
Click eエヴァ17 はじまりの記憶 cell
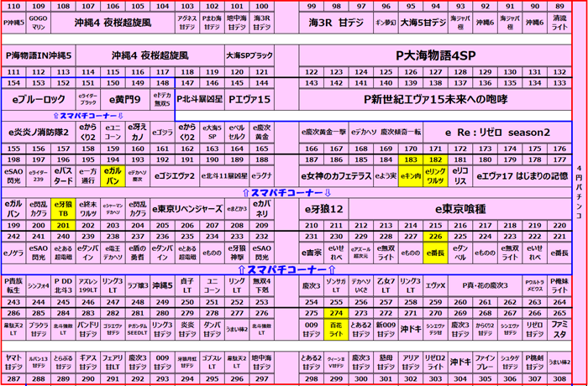(x=522, y=175)
